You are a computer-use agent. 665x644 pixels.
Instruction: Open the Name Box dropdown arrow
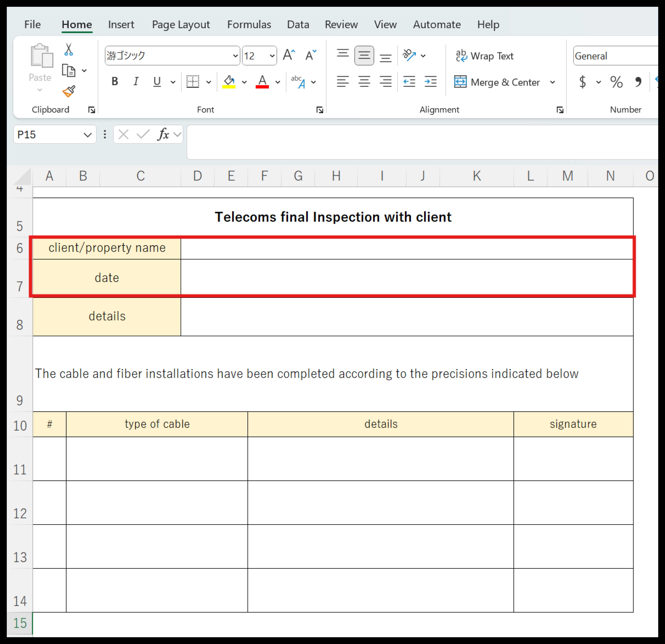coord(87,135)
